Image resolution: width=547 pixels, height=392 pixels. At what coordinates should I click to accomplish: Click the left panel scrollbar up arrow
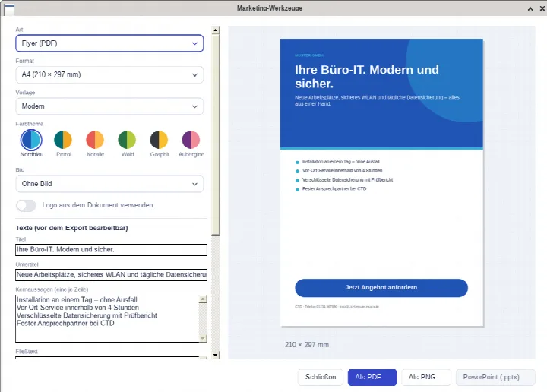pyautogui.click(x=216, y=30)
